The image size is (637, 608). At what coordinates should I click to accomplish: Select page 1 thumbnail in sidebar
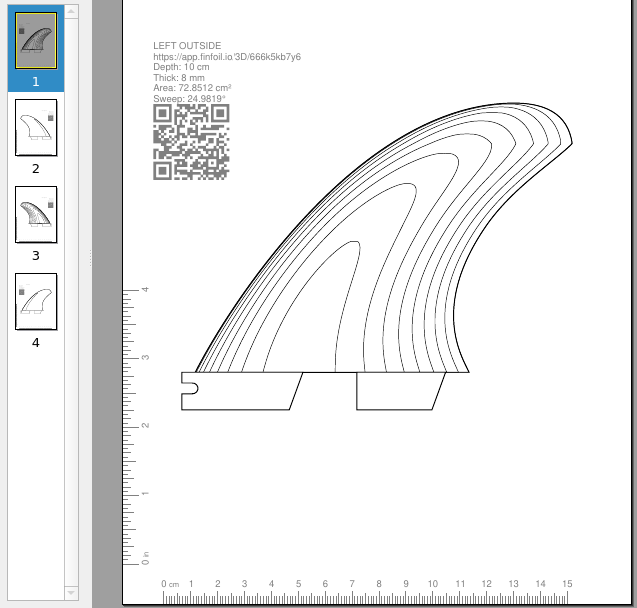point(36,41)
